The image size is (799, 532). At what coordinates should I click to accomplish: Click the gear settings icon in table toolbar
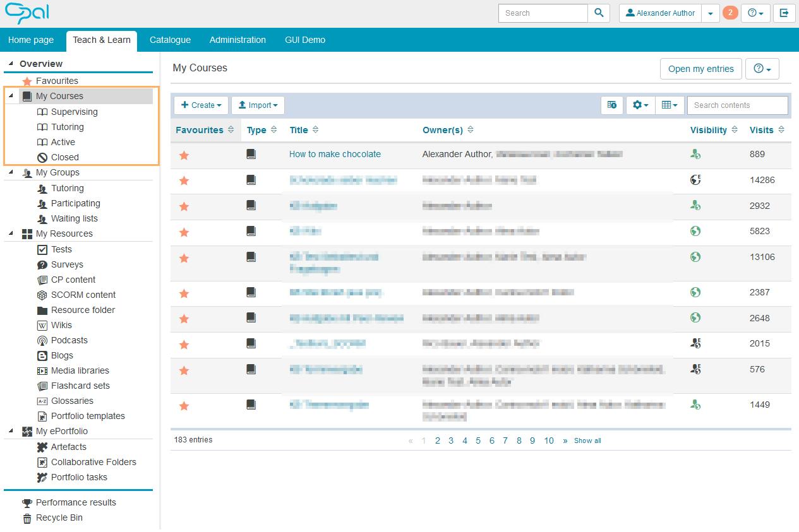tap(640, 105)
